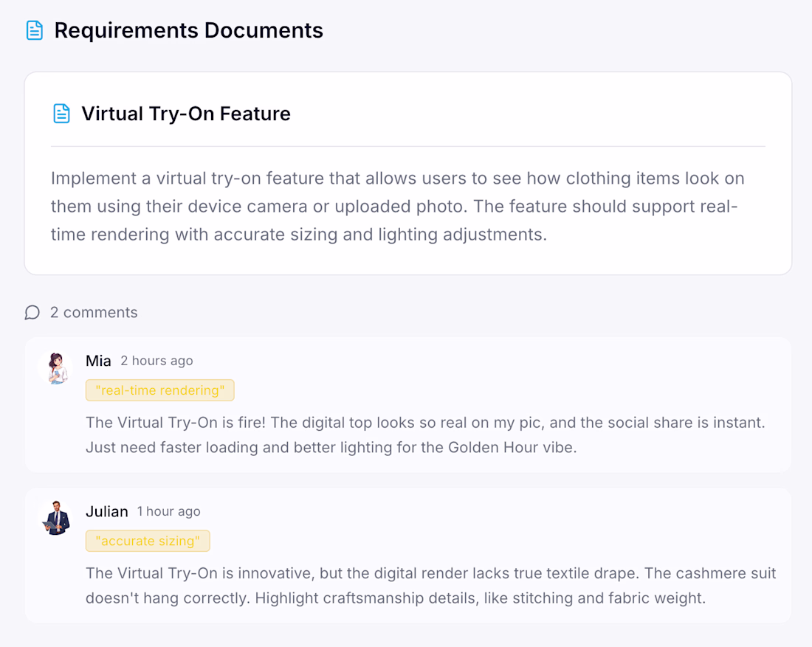This screenshot has height=647, width=812.
Task: Open Julian's profile avatar
Action: point(56,518)
